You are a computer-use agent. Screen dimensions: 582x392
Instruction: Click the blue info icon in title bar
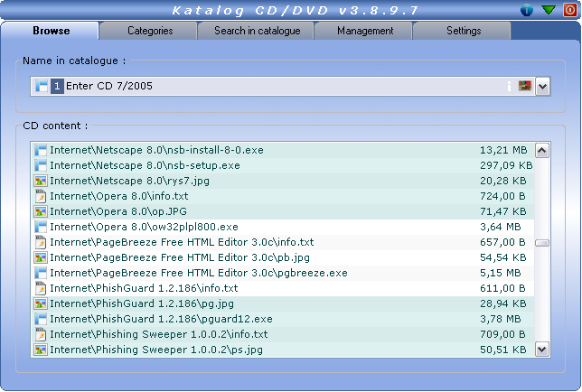pyautogui.click(x=528, y=10)
